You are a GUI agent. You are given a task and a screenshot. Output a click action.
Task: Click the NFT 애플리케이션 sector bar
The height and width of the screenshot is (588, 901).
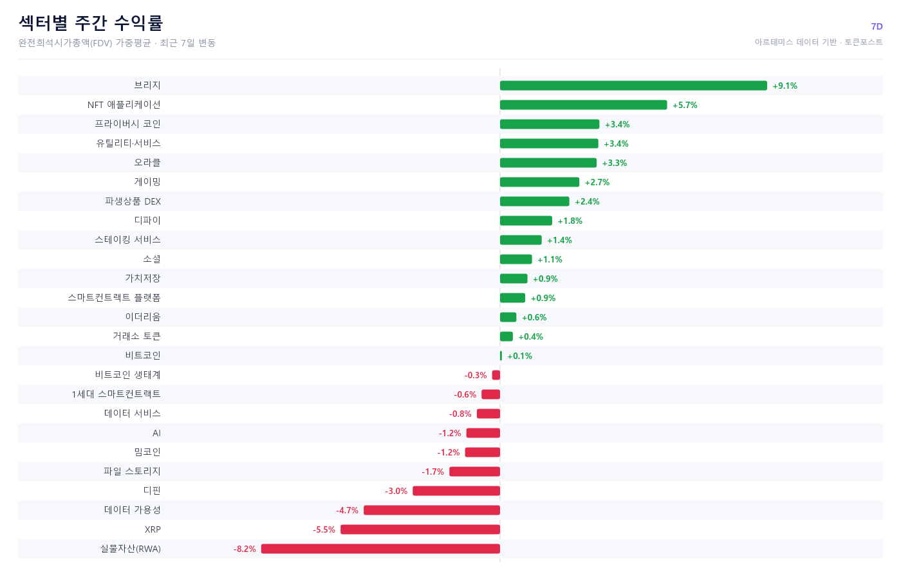(583, 105)
